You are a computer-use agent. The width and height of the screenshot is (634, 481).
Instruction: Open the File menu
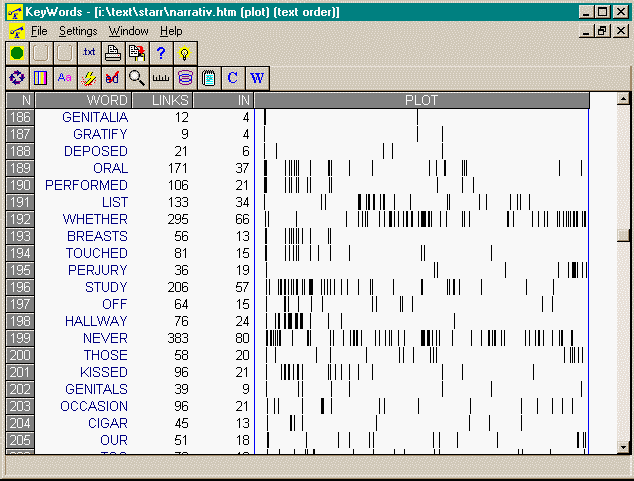coord(39,31)
